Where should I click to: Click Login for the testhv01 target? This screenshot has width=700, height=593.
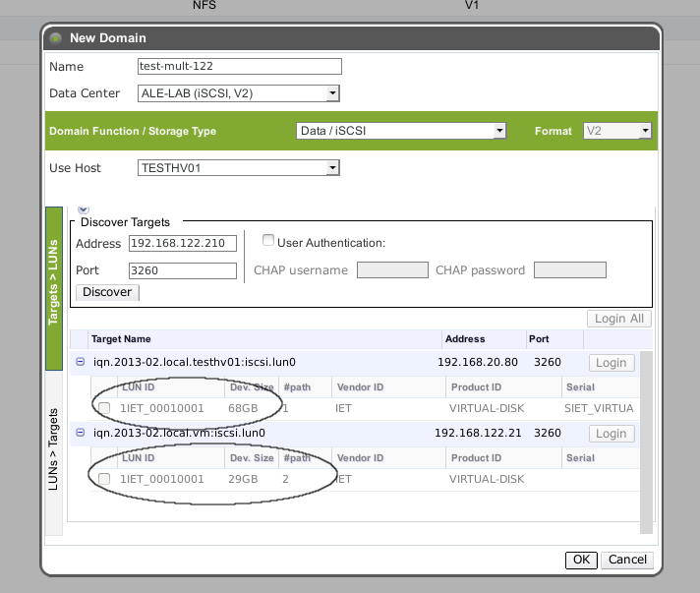point(611,363)
